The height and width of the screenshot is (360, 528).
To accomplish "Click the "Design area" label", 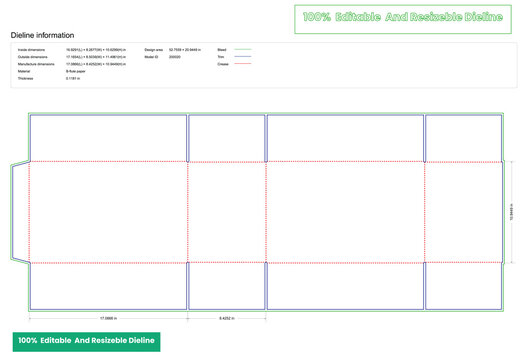I will (154, 50).
